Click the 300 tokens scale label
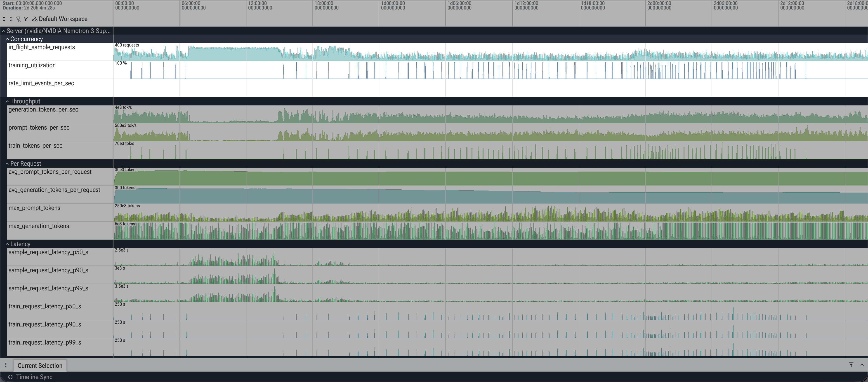Screen dimensions: 868x382 125,188
